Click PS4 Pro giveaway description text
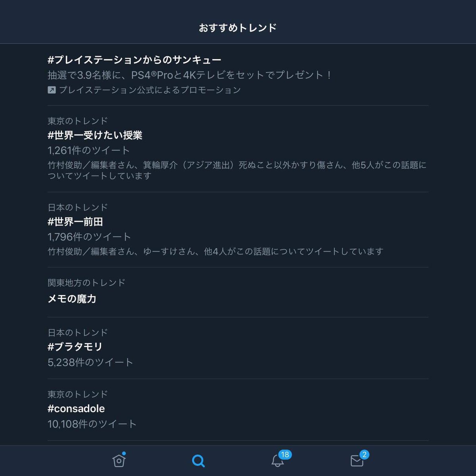 [190, 75]
